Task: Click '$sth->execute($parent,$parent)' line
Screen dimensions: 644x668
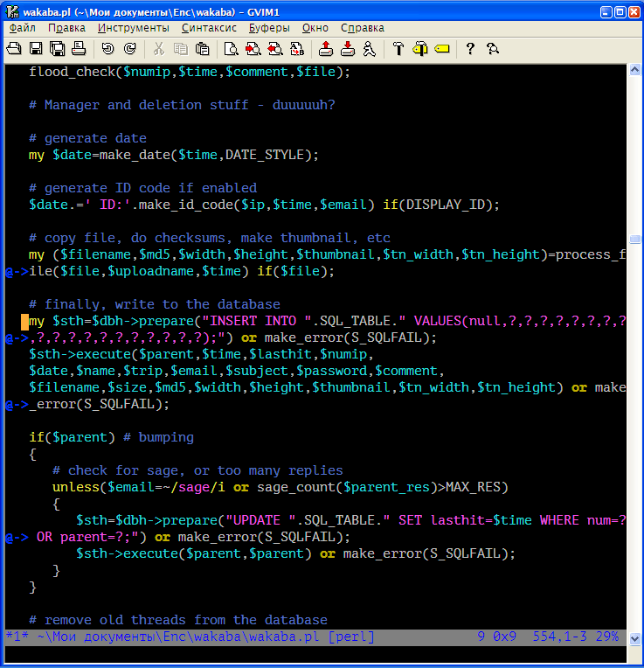Action: pyautogui.click(x=296, y=553)
